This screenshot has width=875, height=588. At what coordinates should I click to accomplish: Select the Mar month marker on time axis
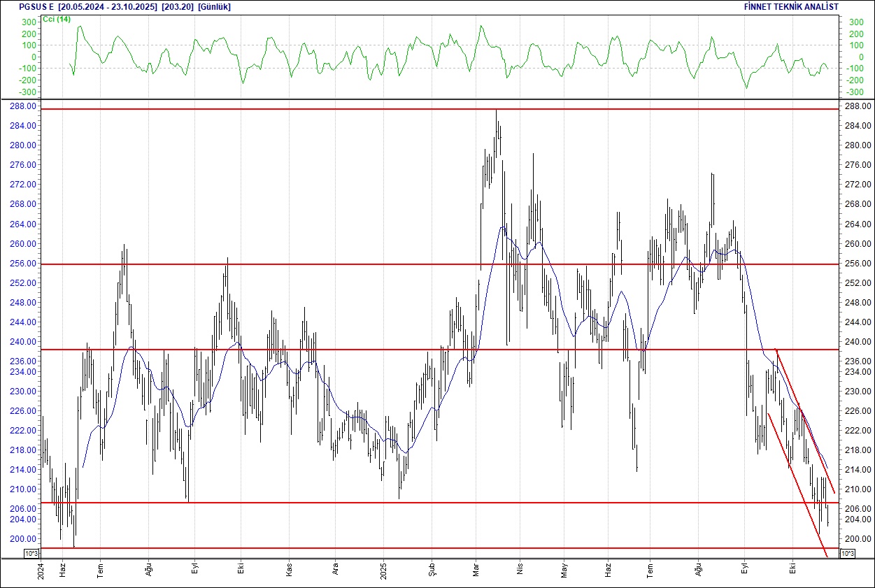pyautogui.click(x=476, y=571)
